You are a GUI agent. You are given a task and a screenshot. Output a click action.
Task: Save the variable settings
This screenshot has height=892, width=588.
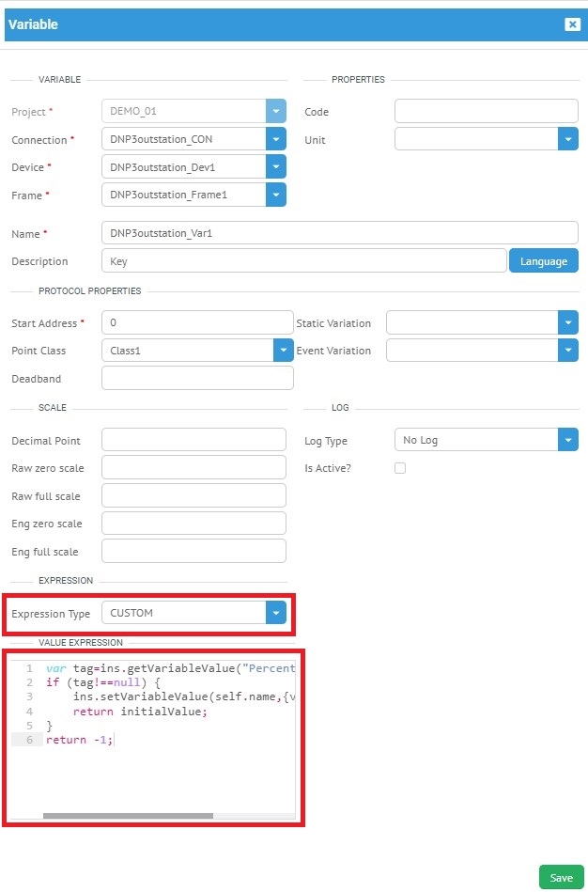561,877
